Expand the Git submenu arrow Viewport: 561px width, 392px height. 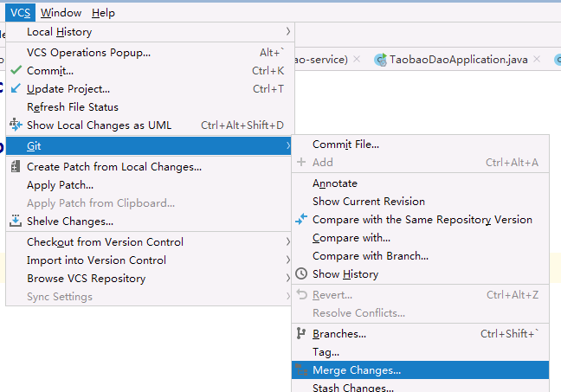tap(287, 145)
